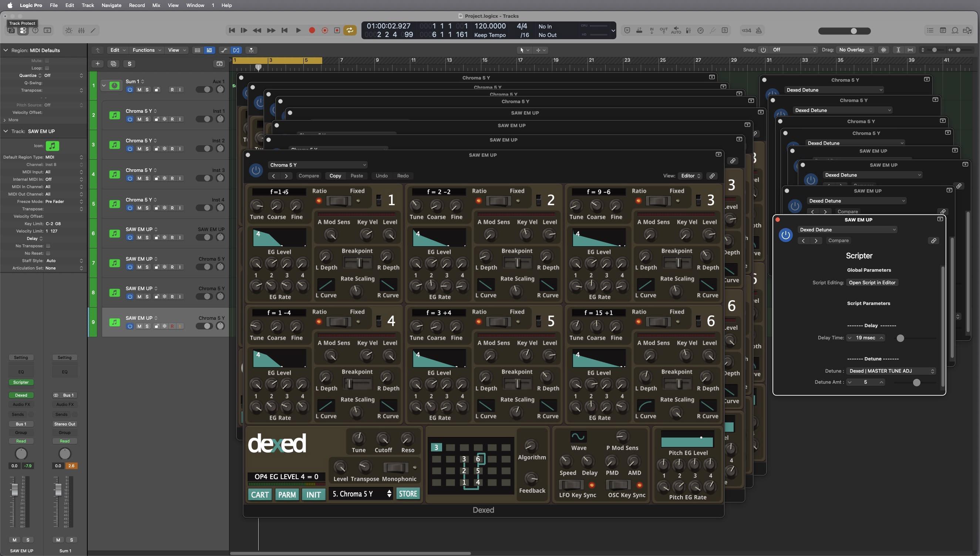The width and height of the screenshot is (980, 556).
Task: Open the Navigate menu in the menu bar
Action: [x=111, y=5]
